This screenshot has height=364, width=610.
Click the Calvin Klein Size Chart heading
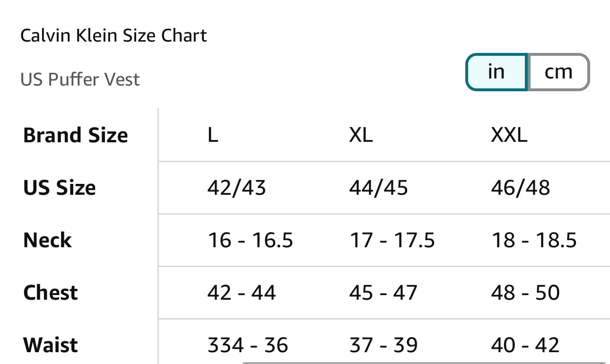pos(113,36)
